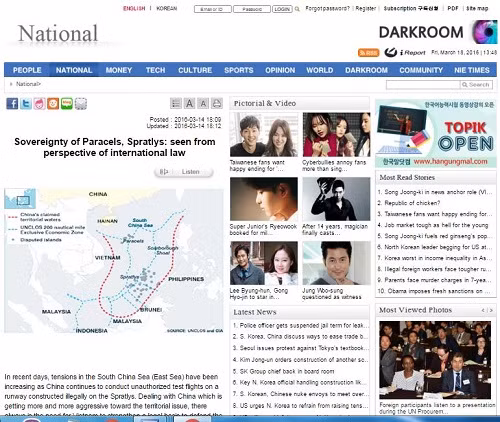The width and height of the screenshot is (500, 422).
Task: Open Taiwanese fans pictorial thumbnail
Action: click(x=264, y=135)
